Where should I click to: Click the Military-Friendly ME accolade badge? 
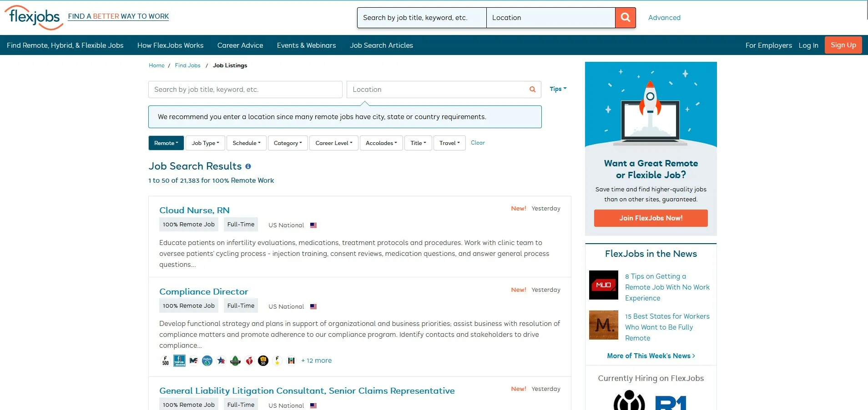pos(193,361)
